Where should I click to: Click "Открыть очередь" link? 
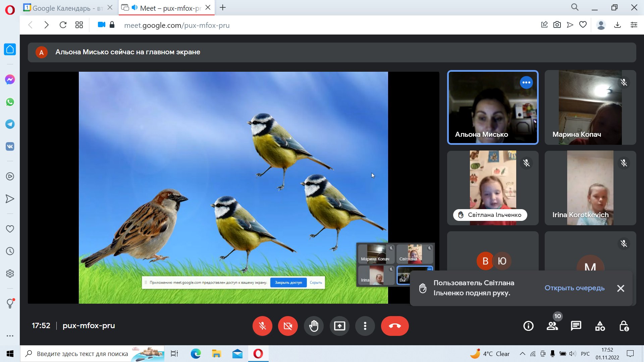pos(574,288)
